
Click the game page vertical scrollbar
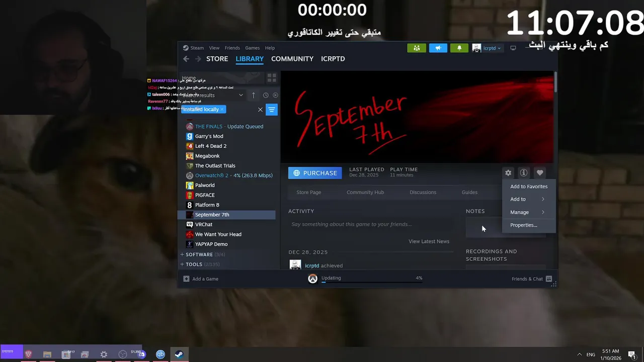(x=555, y=82)
